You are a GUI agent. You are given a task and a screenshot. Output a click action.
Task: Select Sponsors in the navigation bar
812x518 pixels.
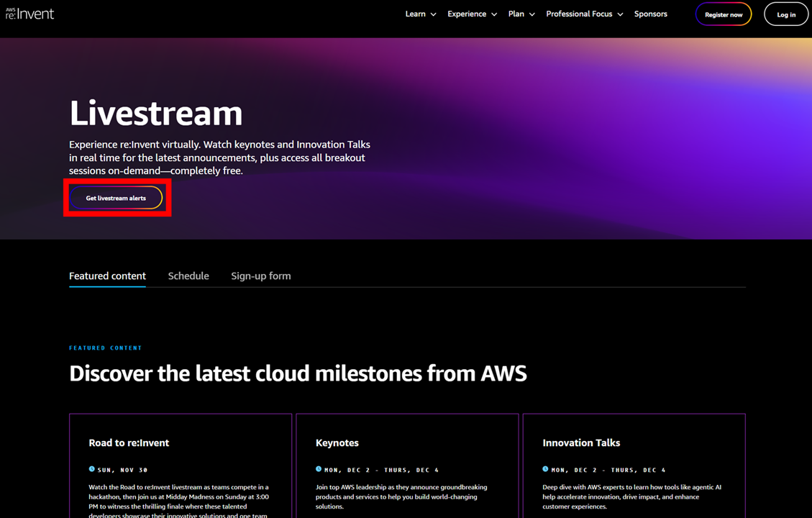(x=650, y=14)
